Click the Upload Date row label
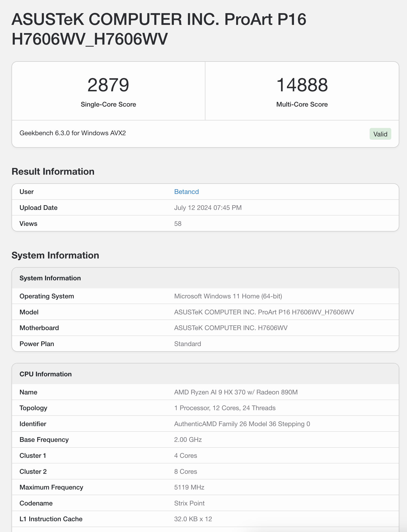 (x=39, y=208)
